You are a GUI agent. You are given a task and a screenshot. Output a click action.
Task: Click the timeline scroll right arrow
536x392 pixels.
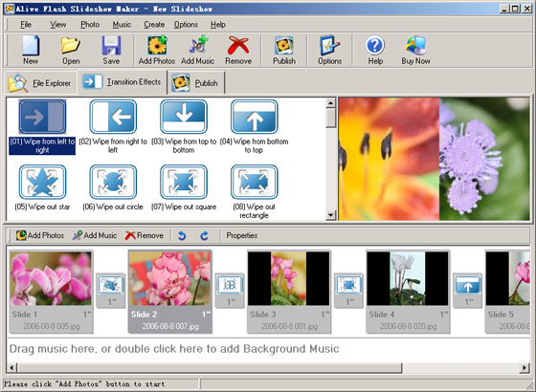[525, 368]
